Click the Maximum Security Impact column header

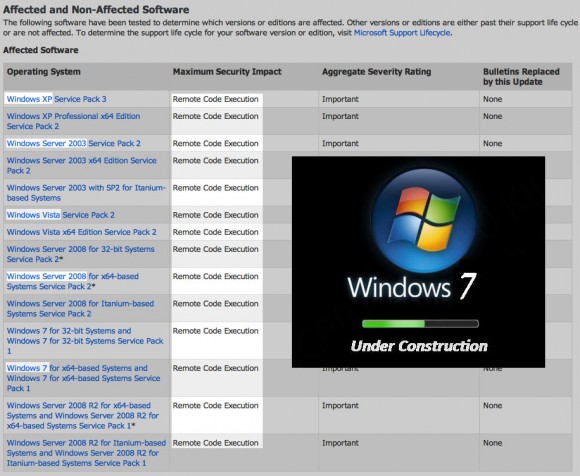pos(227,72)
